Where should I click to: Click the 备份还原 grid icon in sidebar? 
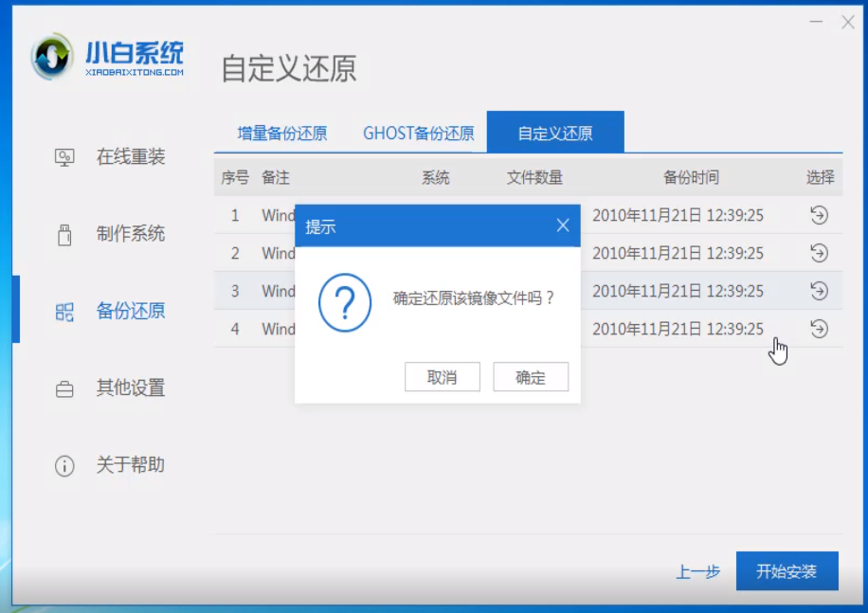click(64, 312)
